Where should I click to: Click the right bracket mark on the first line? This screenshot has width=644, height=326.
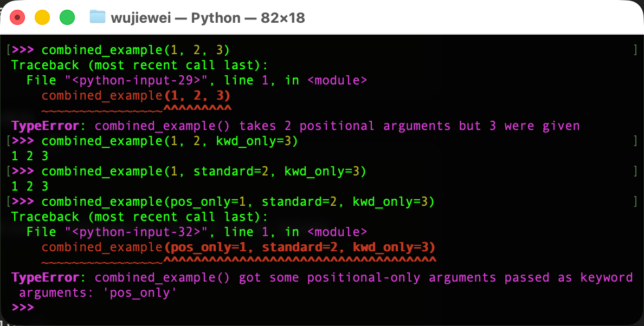coord(635,50)
